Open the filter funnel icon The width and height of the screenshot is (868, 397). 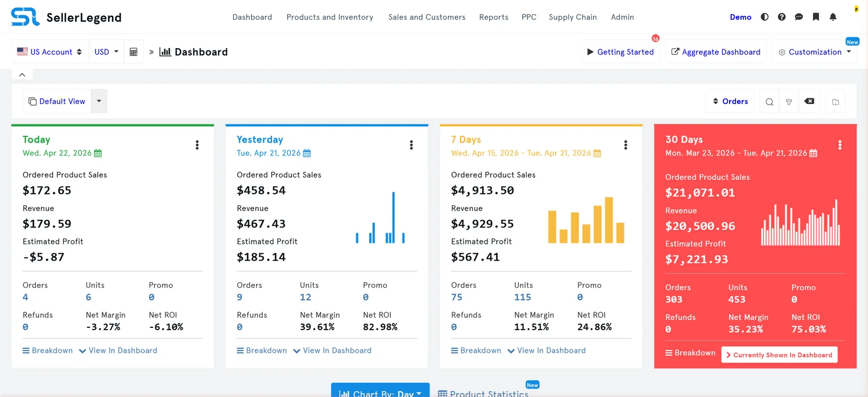coord(789,102)
